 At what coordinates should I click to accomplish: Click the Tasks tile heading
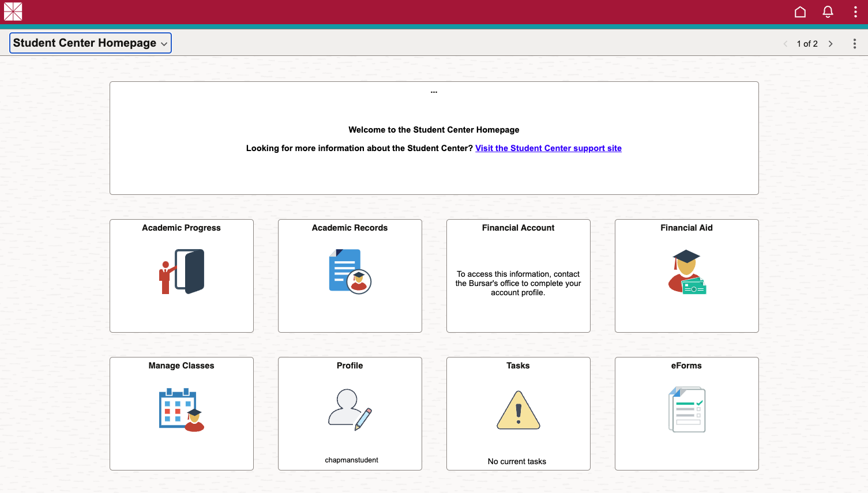point(518,366)
